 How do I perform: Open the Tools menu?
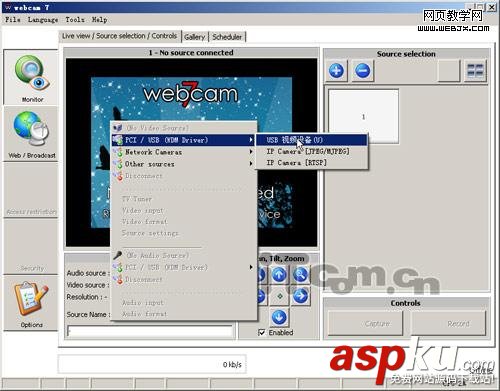point(75,20)
